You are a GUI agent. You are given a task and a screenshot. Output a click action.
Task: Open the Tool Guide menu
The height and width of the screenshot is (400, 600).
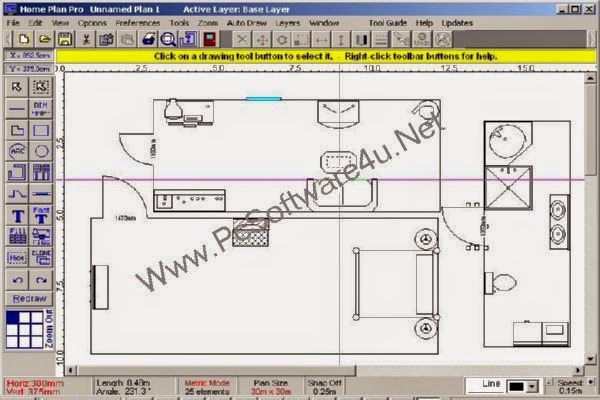pyautogui.click(x=388, y=23)
